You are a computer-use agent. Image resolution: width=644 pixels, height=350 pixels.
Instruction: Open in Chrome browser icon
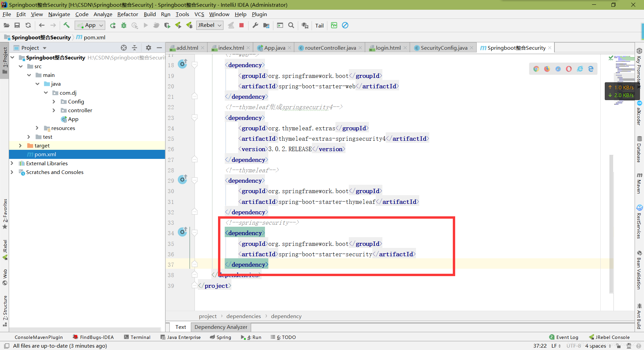[536, 69]
